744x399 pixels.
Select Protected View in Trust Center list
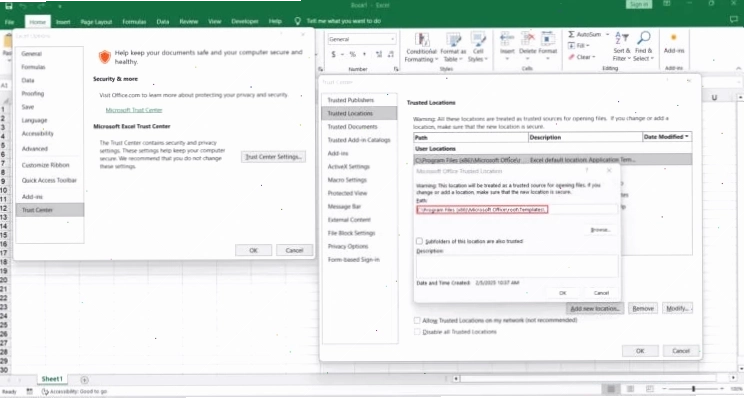click(x=347, y=193)
